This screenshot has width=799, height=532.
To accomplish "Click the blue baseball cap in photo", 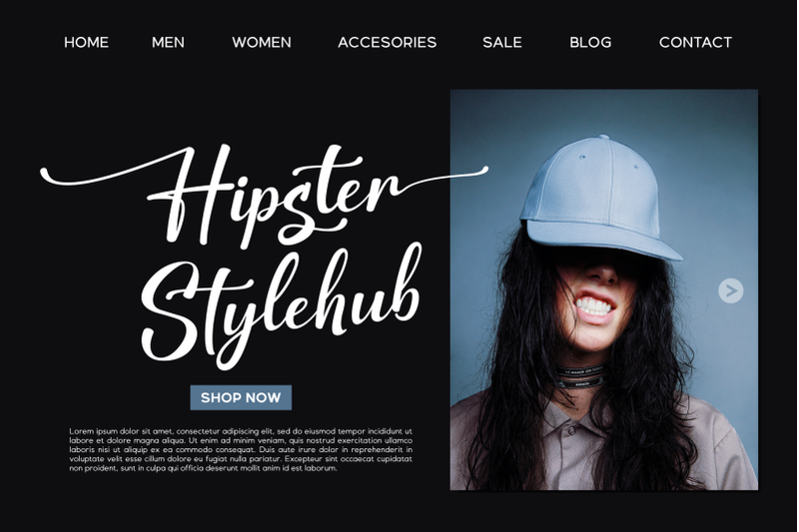I will tap(600, 199).
